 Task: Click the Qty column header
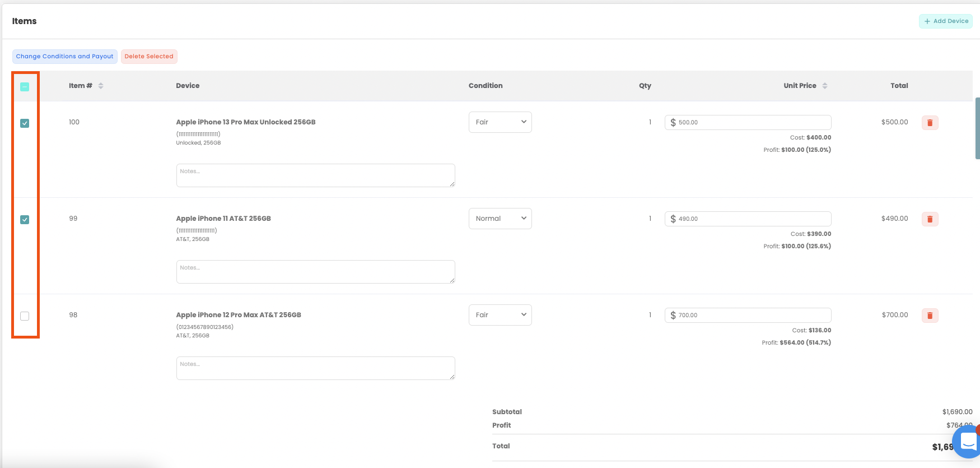(645, 86)
